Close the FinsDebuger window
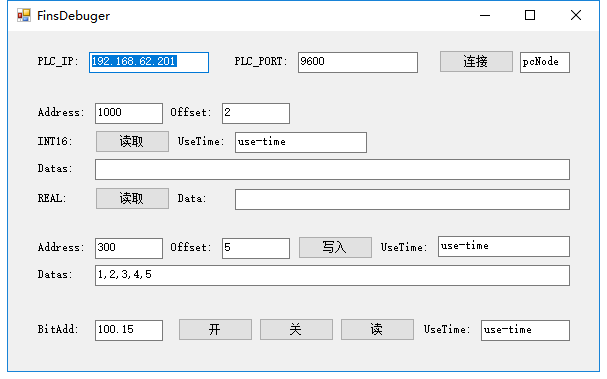The width and height of the screenshot is (607, 379). click(576, 15)
